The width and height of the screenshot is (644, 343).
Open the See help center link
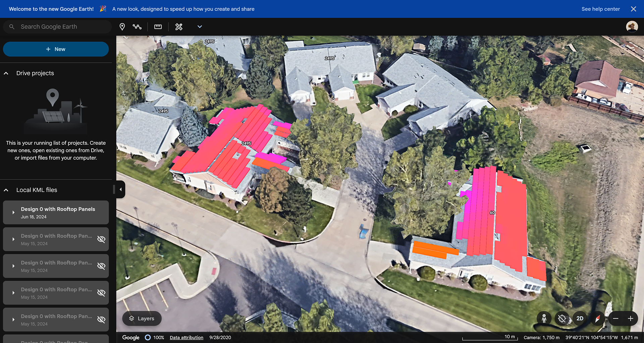[x=600, y=9]
